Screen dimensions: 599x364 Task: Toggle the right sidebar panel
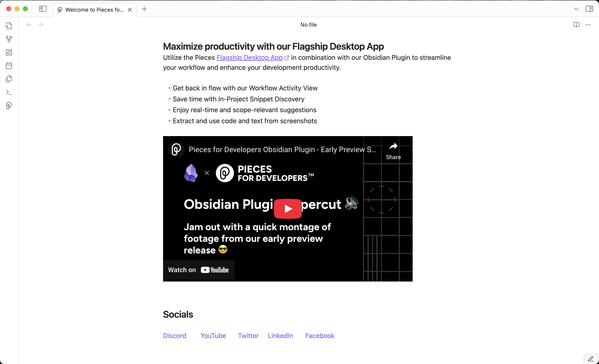click(589, 9)
